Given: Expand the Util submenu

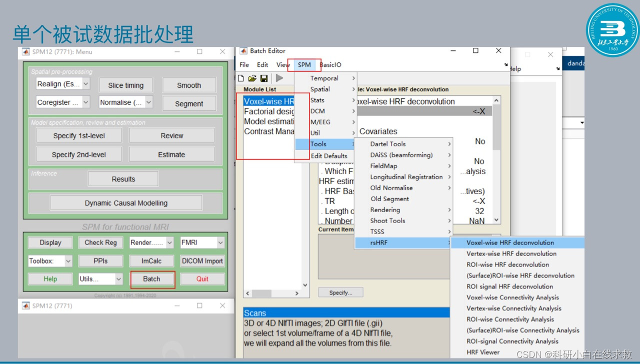Looking at the screenshot, I should pyautogui.click(x=325, y=133).
